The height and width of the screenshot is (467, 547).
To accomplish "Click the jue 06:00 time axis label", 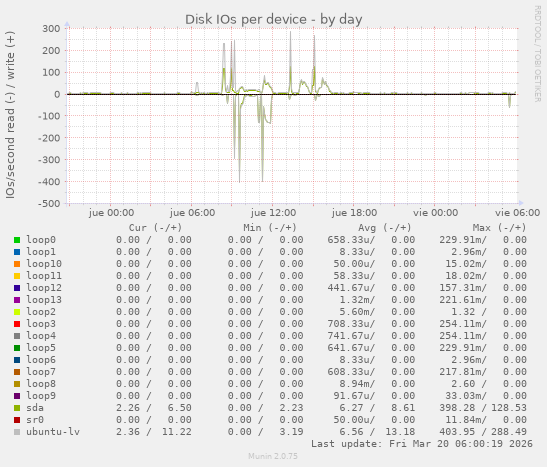I will [192, 213].
